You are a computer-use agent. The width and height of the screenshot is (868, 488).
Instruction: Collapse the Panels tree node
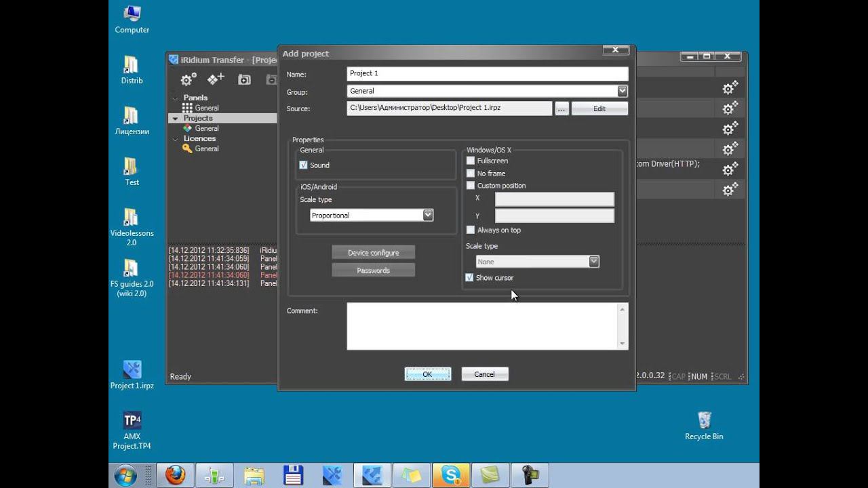click(175, 98)
